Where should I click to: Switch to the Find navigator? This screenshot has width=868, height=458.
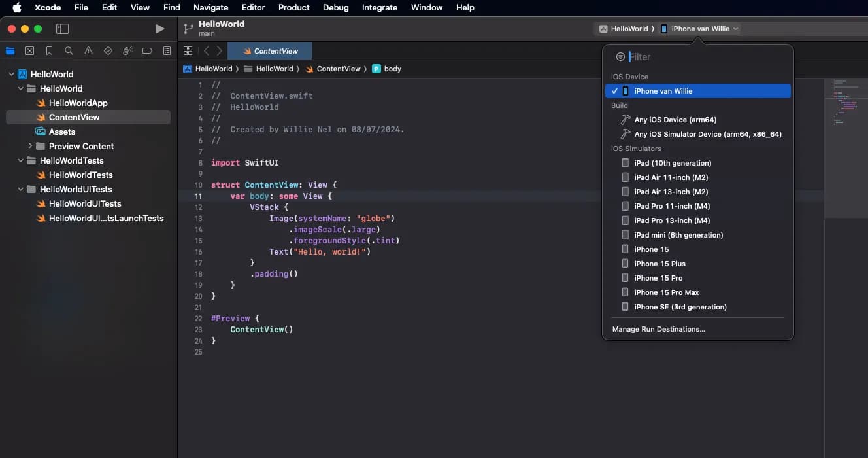coord(69,51)
